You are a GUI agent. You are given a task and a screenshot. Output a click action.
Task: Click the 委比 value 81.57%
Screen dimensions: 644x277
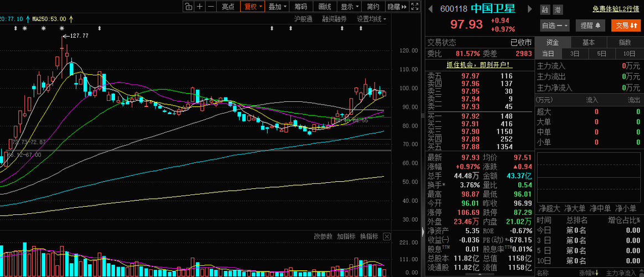468,53
